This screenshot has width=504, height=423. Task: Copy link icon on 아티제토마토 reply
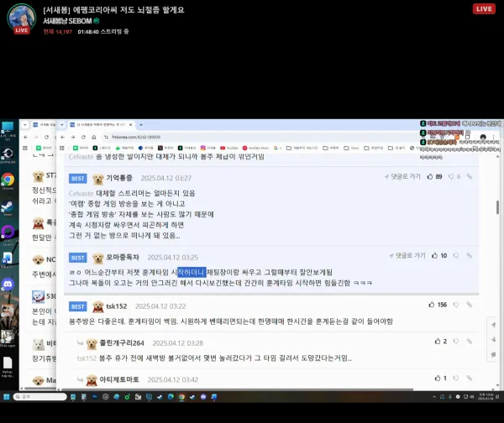(x=470, y=379)
